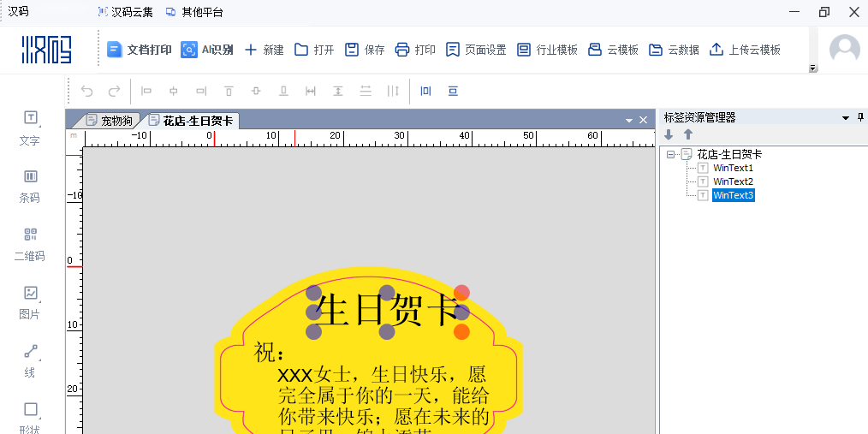This screenshot has width=868, height=434.
Task: Select the 形状 shape tool
Action: tap(30, 418)
